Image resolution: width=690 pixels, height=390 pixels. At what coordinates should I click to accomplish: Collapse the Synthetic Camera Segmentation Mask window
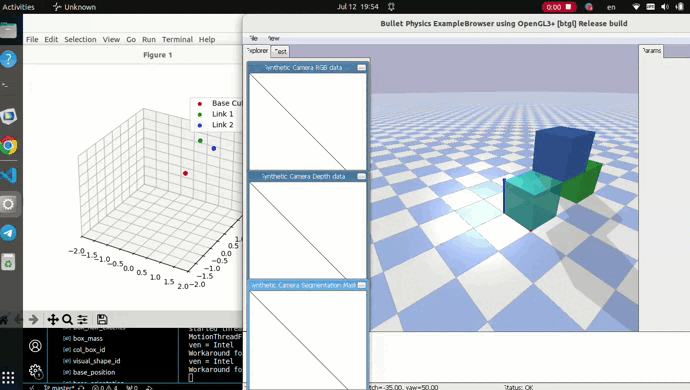(x=361, y=285)
